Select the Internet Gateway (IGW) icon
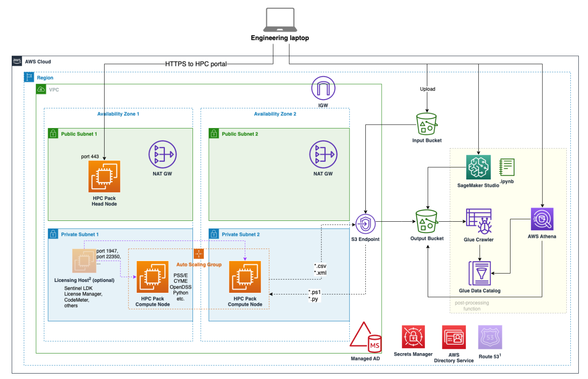 pyautogui.click(x=323, y=88)
